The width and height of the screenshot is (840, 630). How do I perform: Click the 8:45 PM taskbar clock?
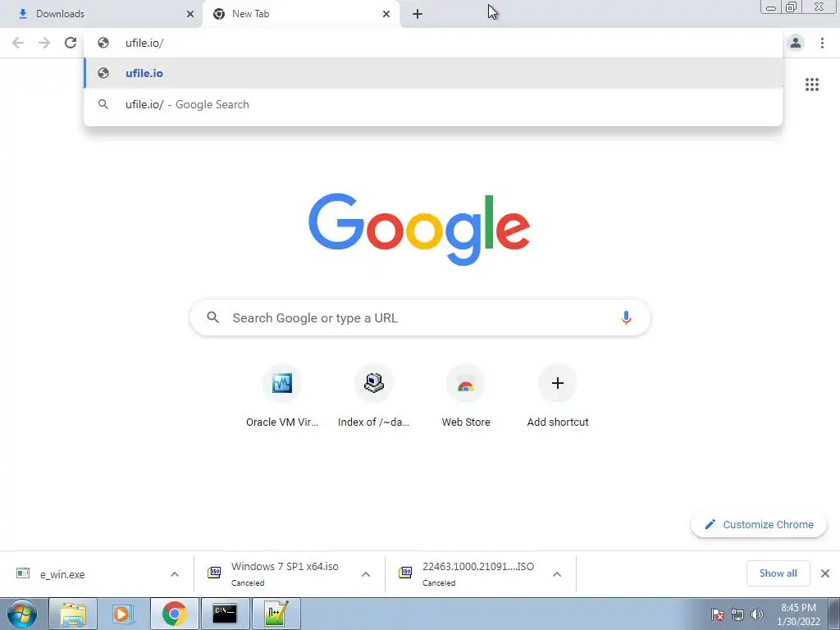pos(798,614)
